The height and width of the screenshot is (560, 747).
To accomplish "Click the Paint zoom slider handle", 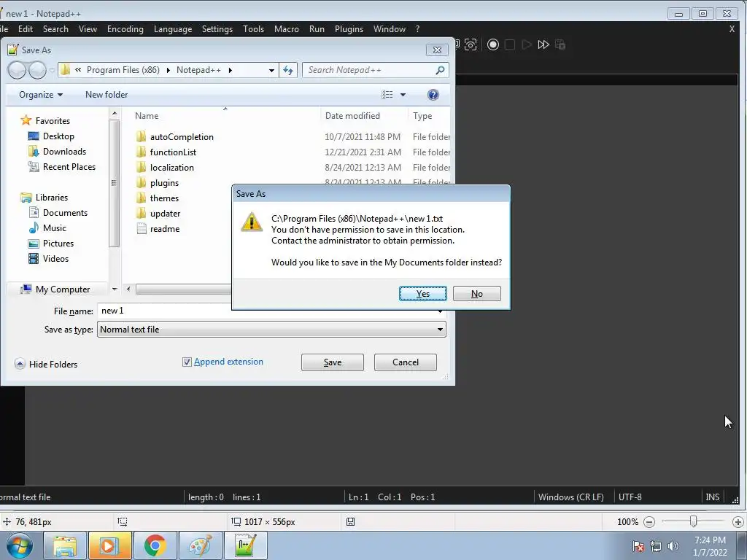I will tap(694, 522).
